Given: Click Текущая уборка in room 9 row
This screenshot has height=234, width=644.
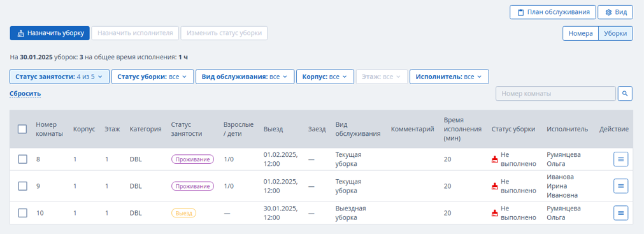Looking at the screenshot, I should point(348,186).
